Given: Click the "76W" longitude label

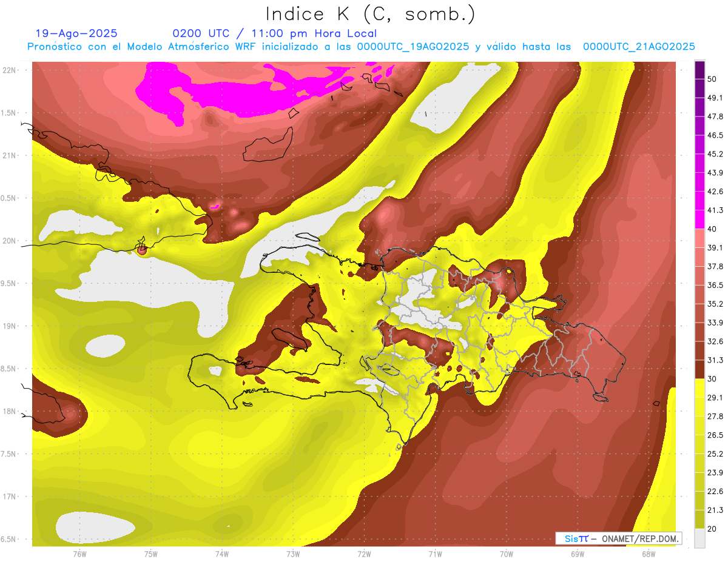Looking at the screenshot, I should pos(79,554).
